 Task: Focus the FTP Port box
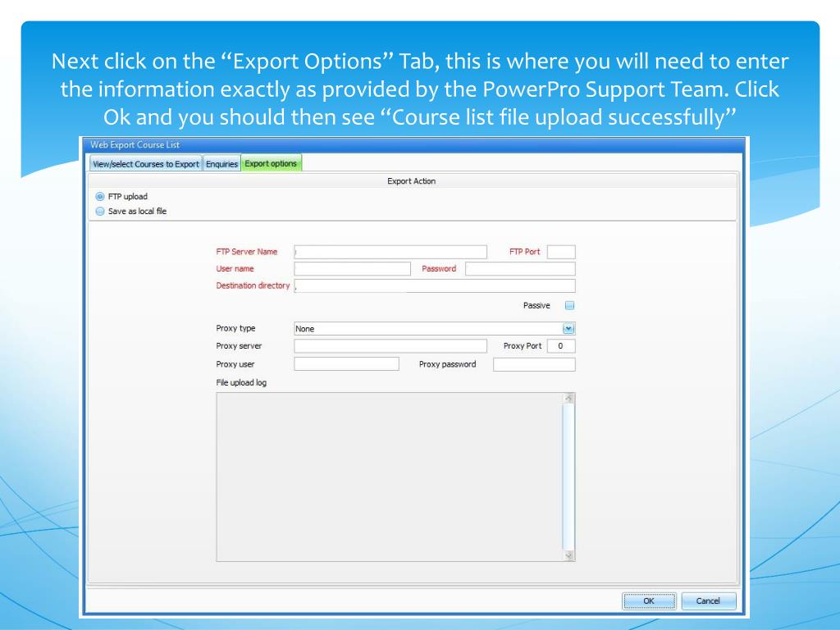point(561,252)
